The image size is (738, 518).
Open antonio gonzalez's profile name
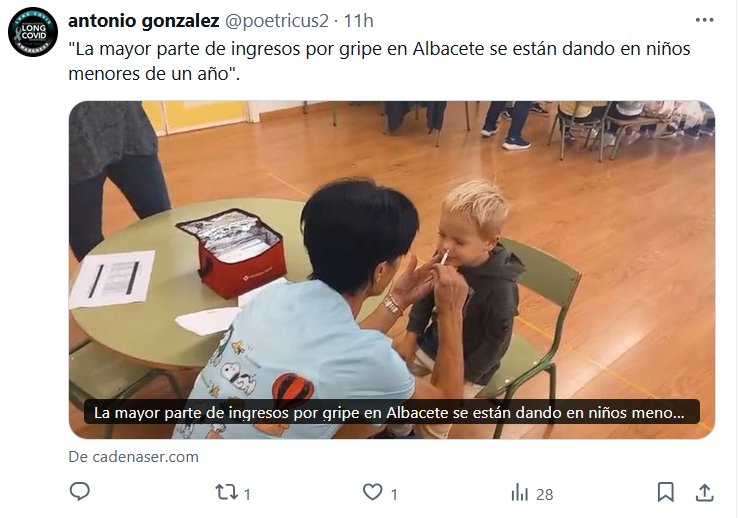(x=144, y=21)
